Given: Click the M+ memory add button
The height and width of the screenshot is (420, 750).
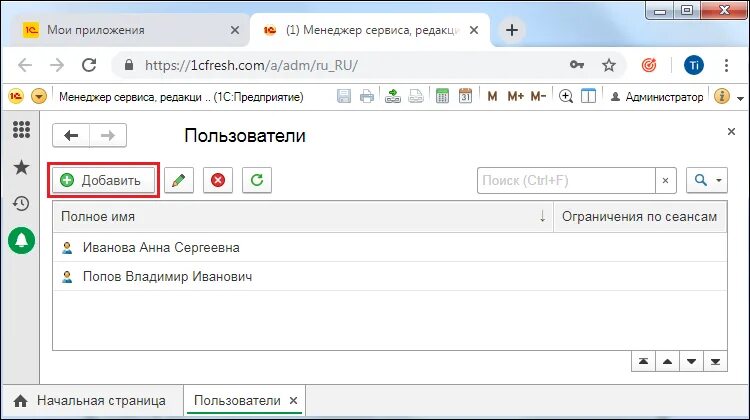Looking at the screenshot, I should (516, 97).
